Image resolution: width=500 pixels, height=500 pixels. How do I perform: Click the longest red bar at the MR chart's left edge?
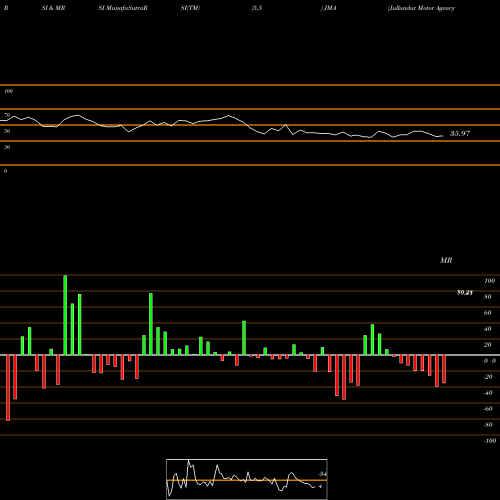point(8,388)
